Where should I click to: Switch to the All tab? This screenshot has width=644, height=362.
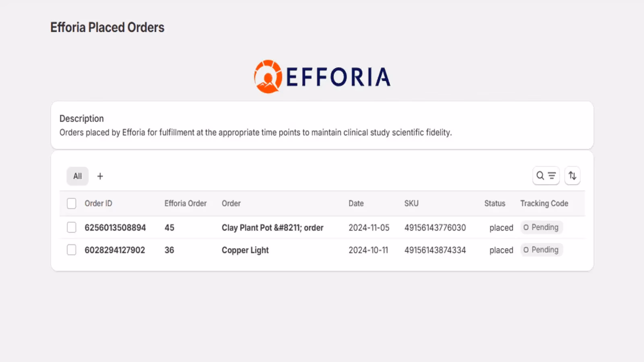(x=77, y=176)
